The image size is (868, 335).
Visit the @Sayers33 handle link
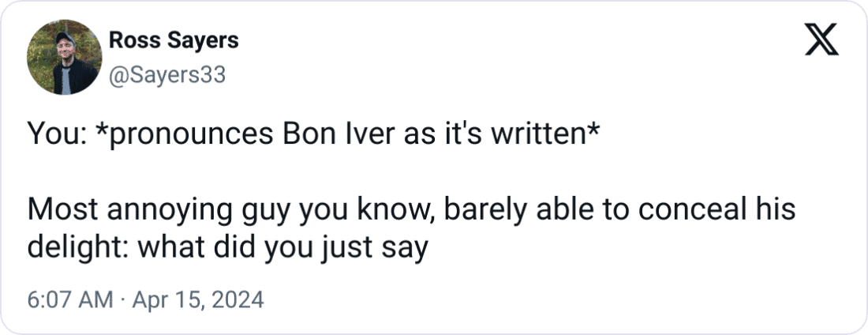click(x=167, y=75)
